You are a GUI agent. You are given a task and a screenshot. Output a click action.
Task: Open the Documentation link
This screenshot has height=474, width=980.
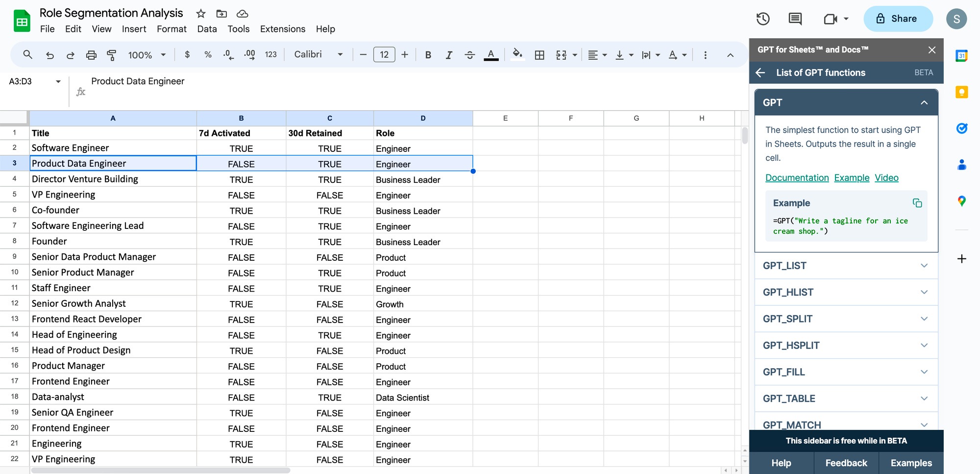[x=797, y=178]
